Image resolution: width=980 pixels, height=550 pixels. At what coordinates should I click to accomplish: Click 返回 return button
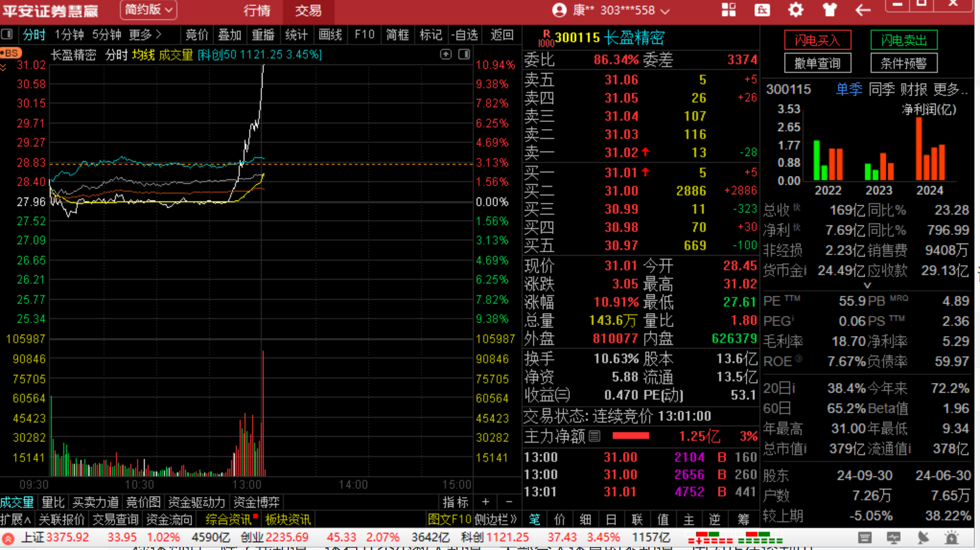[x=502, y=34]
